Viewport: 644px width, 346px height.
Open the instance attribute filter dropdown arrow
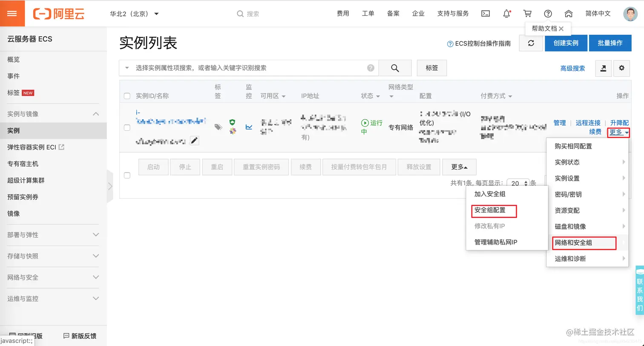click(127, 68)
